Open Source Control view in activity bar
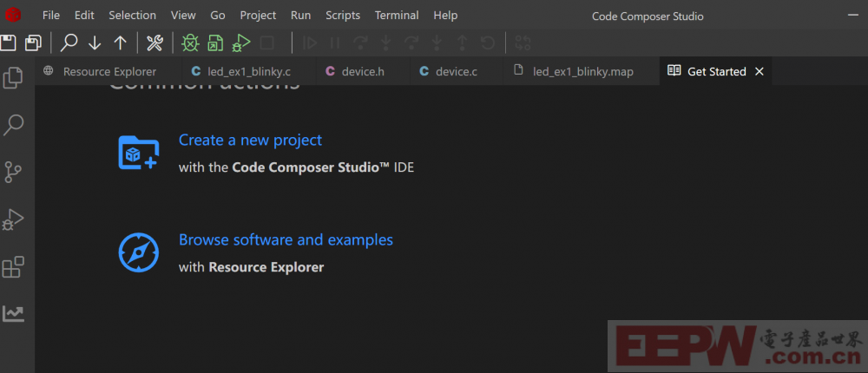 pos(13,172)
